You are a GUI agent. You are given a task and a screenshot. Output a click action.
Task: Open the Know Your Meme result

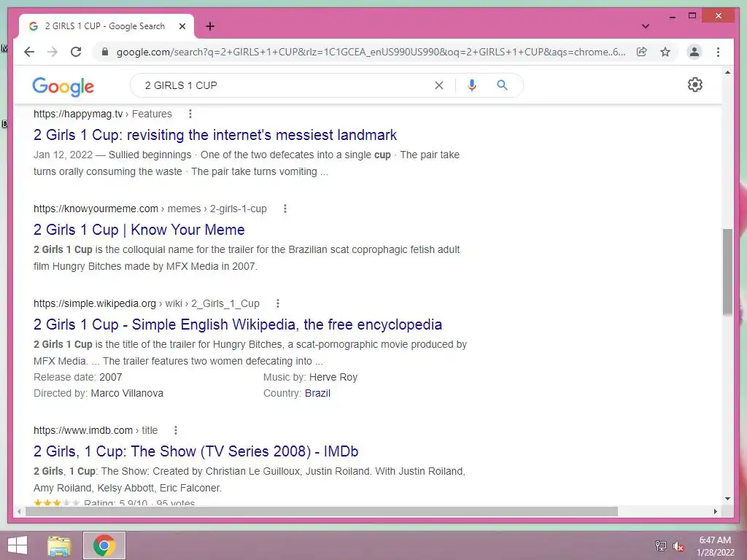coord(139,230)
